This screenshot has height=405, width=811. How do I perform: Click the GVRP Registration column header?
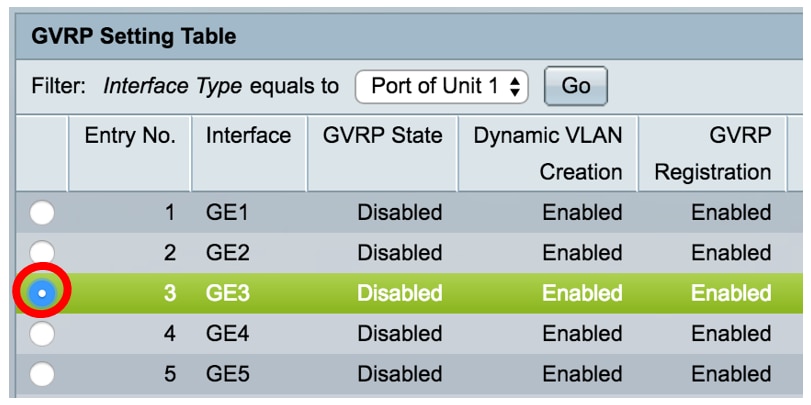[712, 153]
